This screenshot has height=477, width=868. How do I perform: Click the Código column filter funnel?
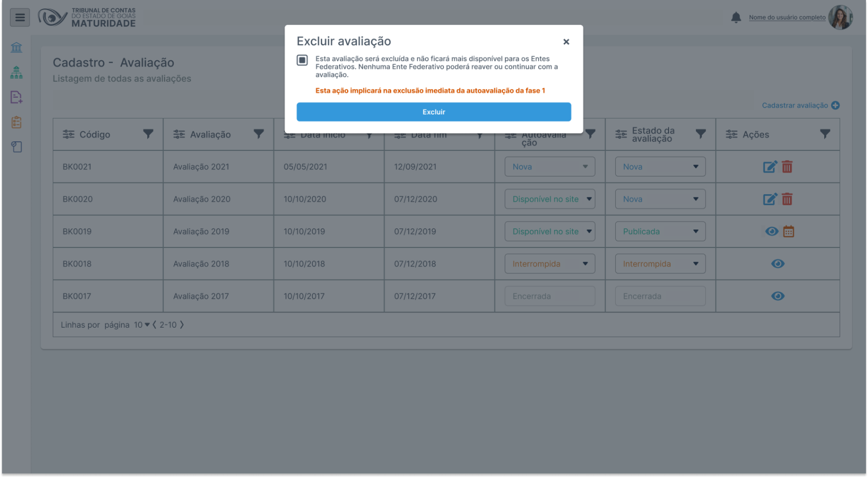coord(148,134)
